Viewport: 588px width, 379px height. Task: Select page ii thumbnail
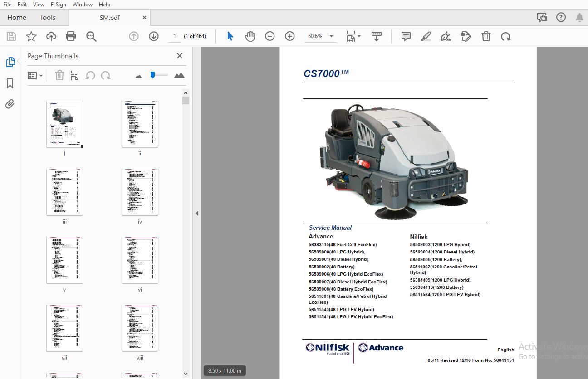[x=140, y=124]
